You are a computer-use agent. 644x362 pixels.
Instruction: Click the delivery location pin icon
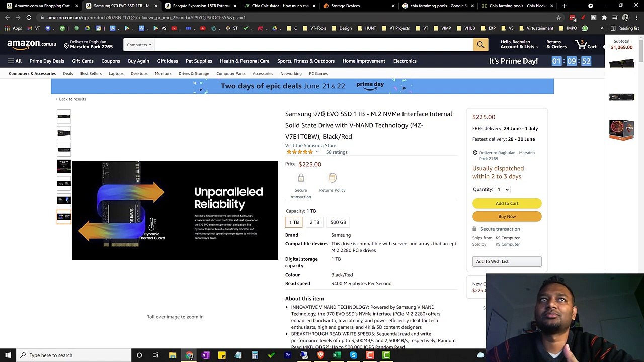point(66,46)
